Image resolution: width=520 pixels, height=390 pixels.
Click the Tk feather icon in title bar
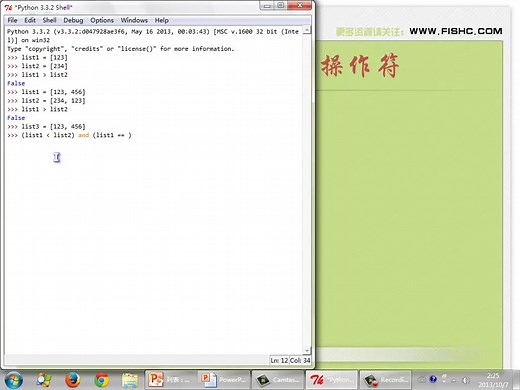pyautogui.click(x=8, y=7)
